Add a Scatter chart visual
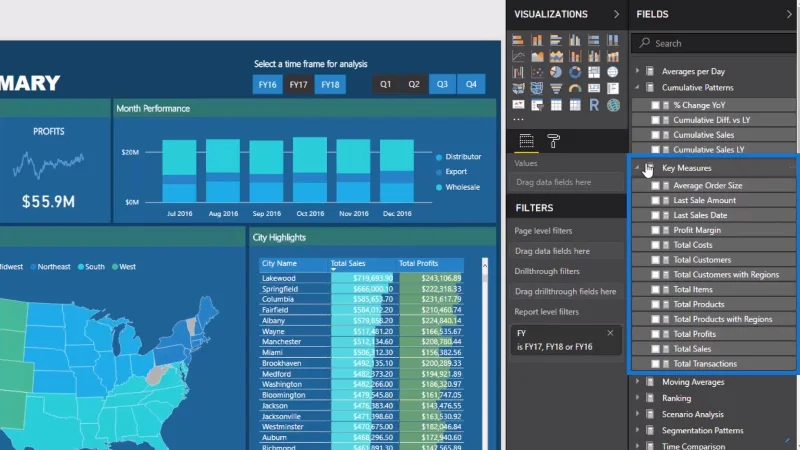Screen dimensions: 800x450 pyautogui.click(x=537, y=72)
